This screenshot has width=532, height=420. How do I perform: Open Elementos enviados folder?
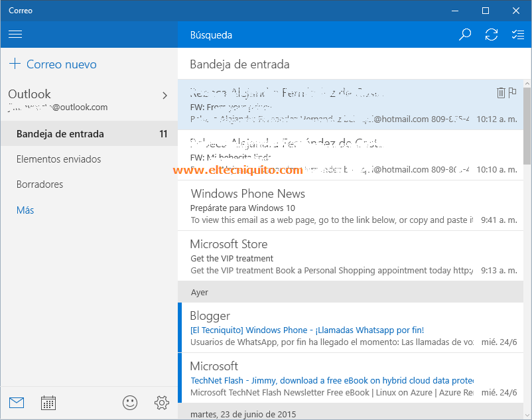point(89,159)
